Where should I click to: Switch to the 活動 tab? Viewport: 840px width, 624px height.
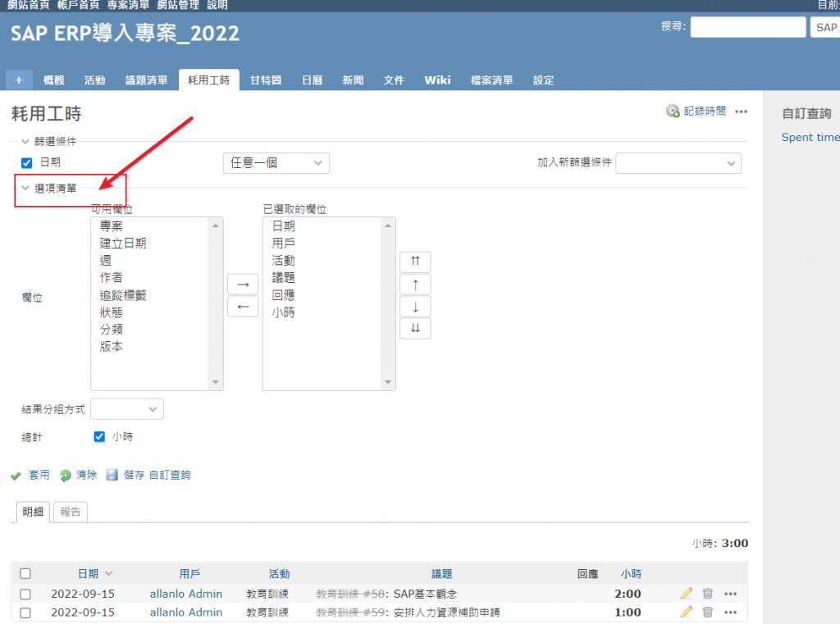tap(95, 80)
